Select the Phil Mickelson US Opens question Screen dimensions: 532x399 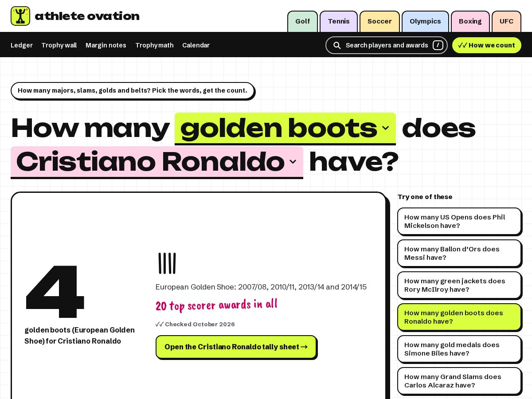coord(459,221)
